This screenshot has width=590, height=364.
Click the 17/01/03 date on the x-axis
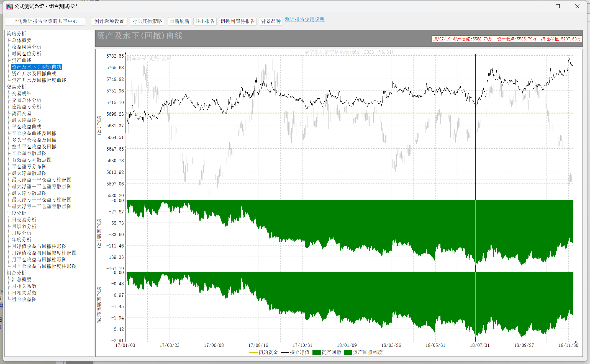pyautogui.click(x=125, y=345)
